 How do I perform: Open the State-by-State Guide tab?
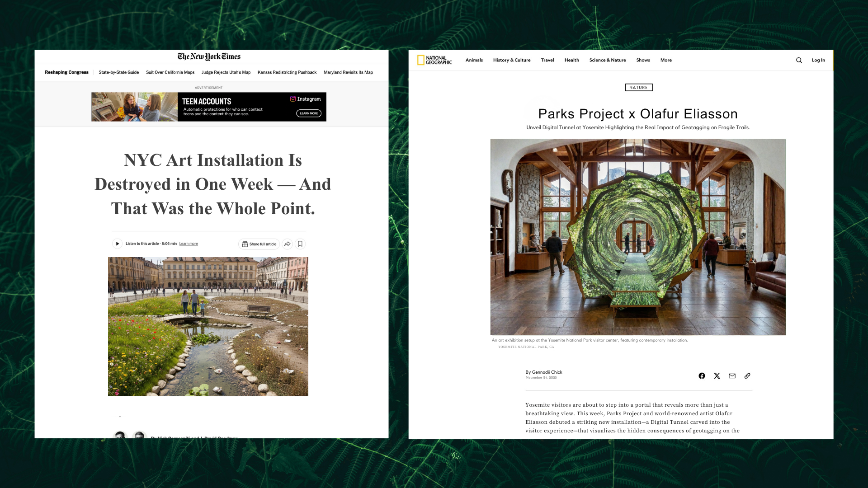[x=118, y=72]
